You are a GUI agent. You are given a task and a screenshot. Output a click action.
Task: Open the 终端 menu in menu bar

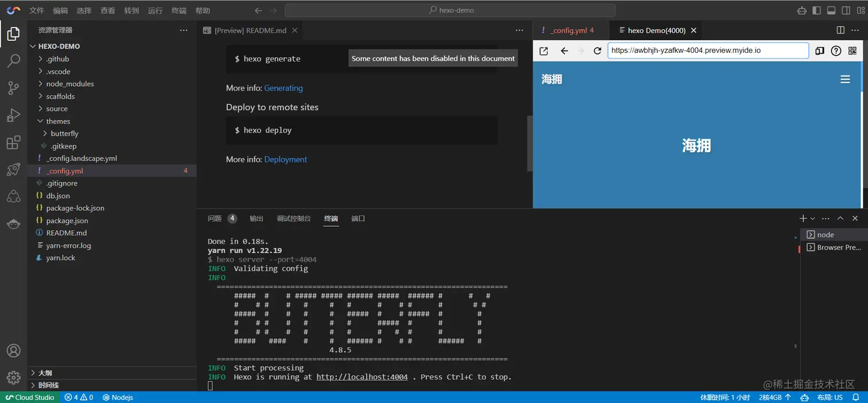click(x=179, y=10)
